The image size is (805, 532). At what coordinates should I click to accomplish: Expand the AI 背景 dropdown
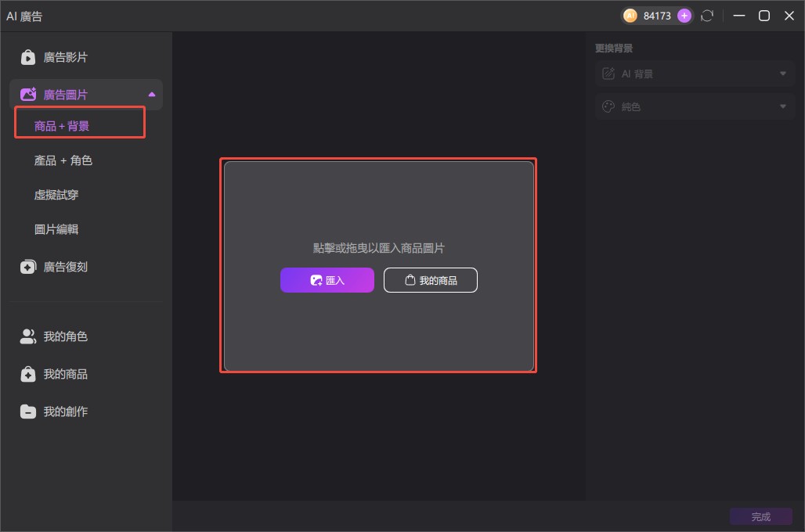click(x=695, y=74)
